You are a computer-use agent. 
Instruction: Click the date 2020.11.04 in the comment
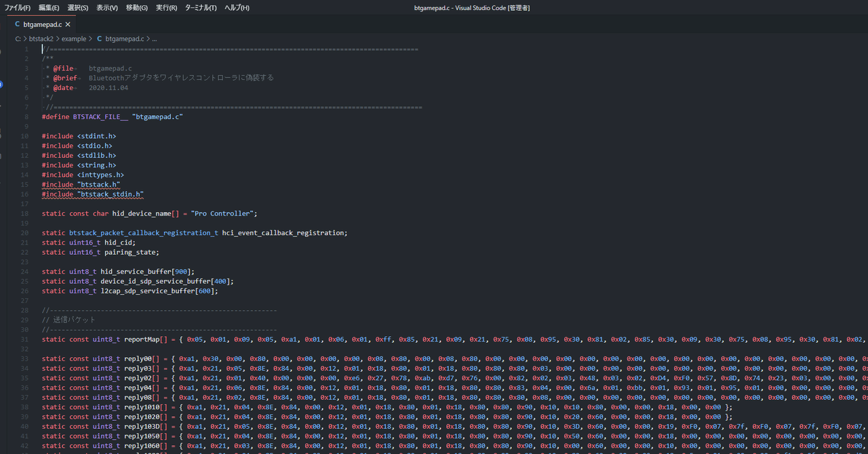108,88
